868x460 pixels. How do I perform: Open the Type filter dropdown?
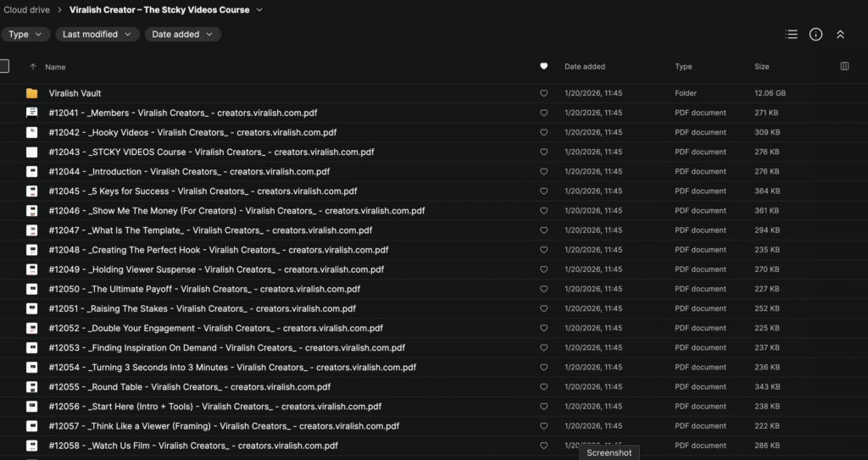pos(25,35)
